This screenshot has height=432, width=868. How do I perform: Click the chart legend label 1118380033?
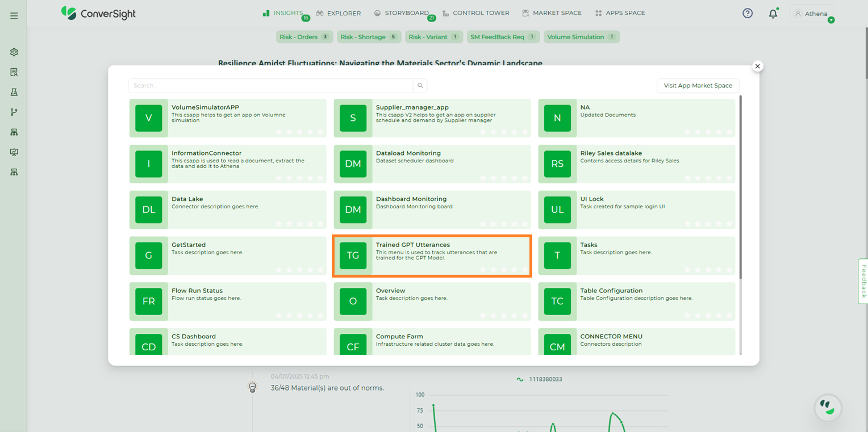coord(545,379)
